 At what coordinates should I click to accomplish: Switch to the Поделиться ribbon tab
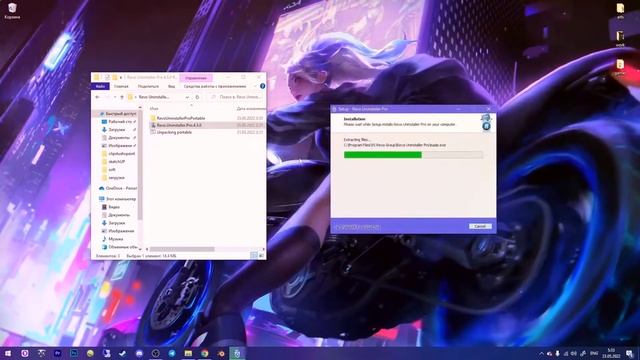(x=148, y=86)
